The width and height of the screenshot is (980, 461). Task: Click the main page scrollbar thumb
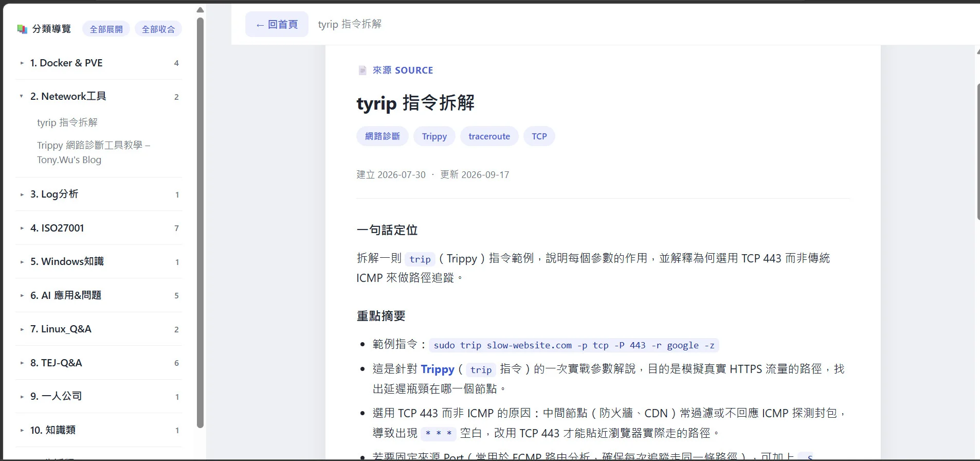[977, 152]
